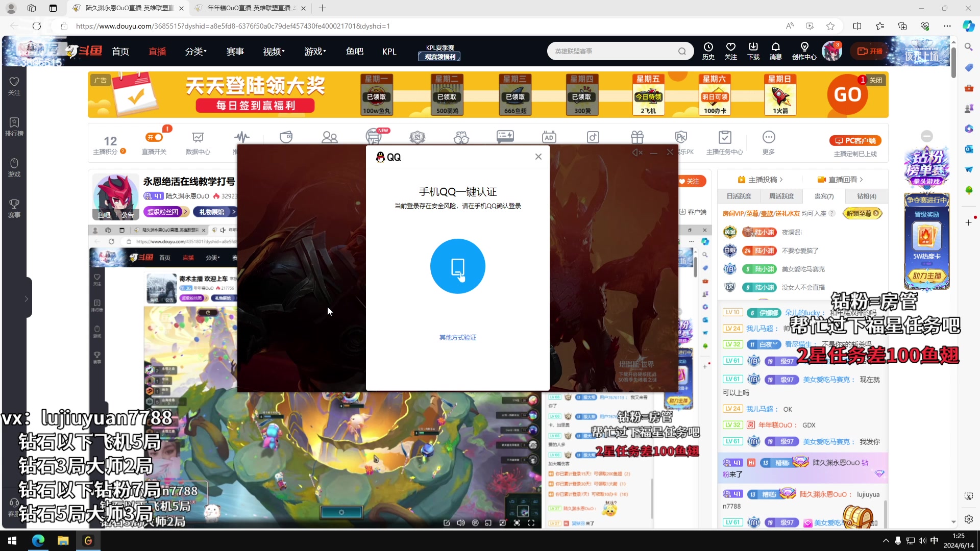Image resolution: width=980 pixels, height=551 pixels.
Task: Click the 关注 heart in left sidebar
Action: pos(14,86)
